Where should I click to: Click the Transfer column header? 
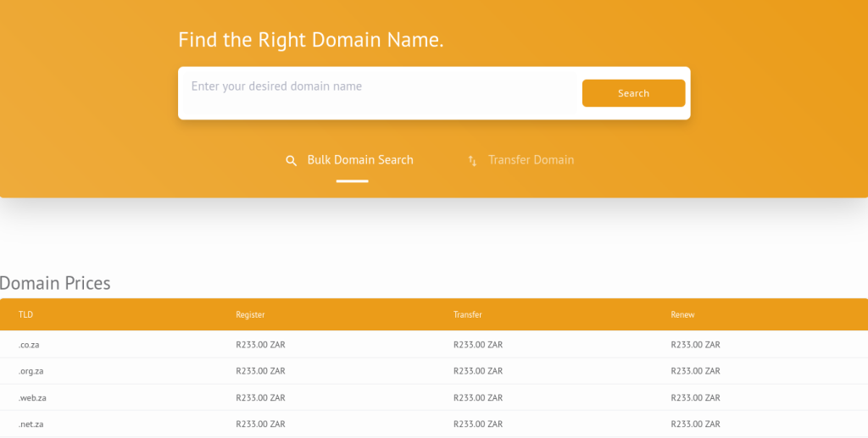point(467,314)
